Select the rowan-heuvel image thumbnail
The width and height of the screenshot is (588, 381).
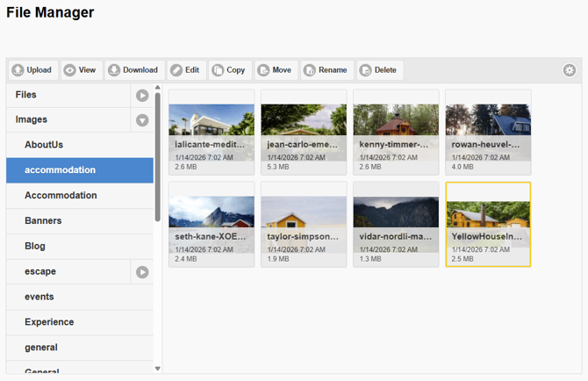488,133
